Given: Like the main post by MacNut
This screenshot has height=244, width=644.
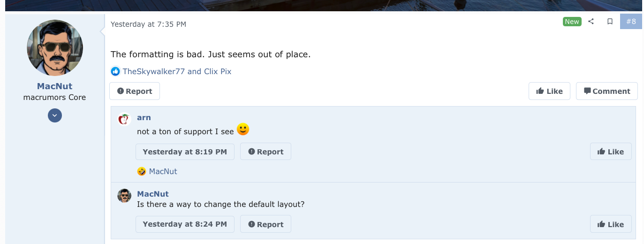Looking at the screenshot, I should 549,91.
